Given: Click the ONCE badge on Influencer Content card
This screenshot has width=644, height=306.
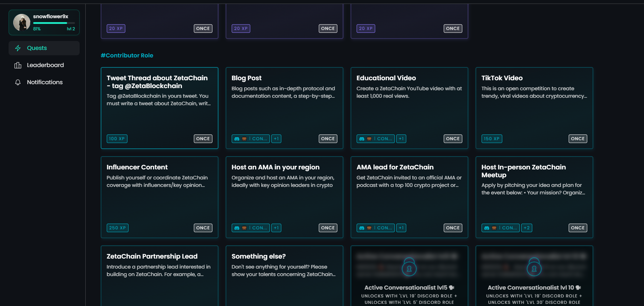Looking at the screenshot, I should pyautogui.click(x=203, y=228).
